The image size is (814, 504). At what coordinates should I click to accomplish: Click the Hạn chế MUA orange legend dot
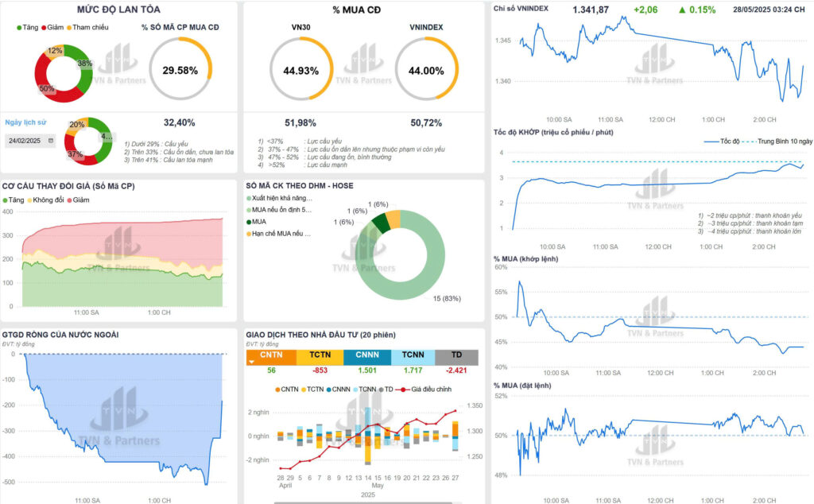coord(249,234)
